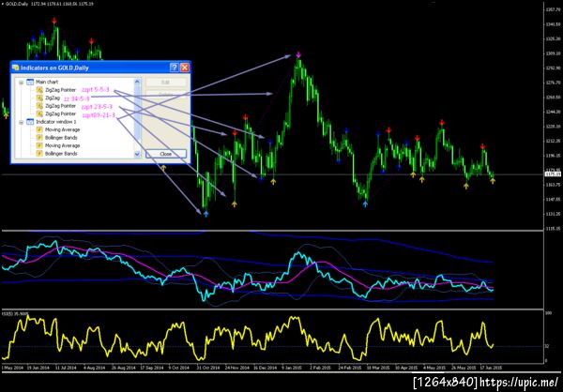The height and width of the screenshot is (392, 563).
Task: Select the Main chart label in tree
Action: click(47, 83)
